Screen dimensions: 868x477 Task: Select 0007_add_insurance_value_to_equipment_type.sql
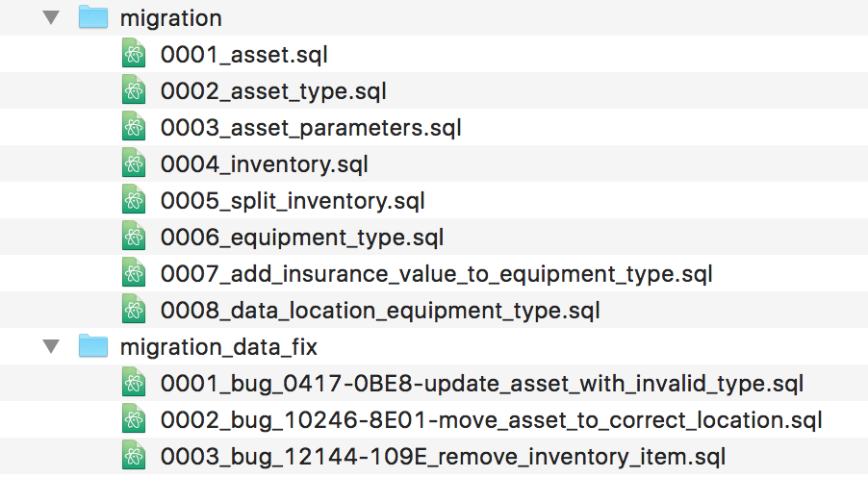(436, 274)
